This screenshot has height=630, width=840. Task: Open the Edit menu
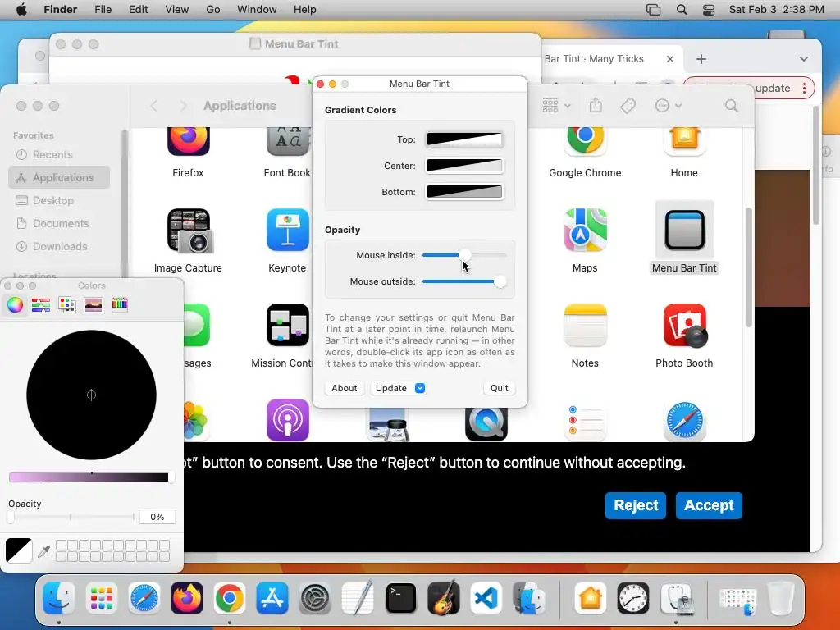coord(138,10)
